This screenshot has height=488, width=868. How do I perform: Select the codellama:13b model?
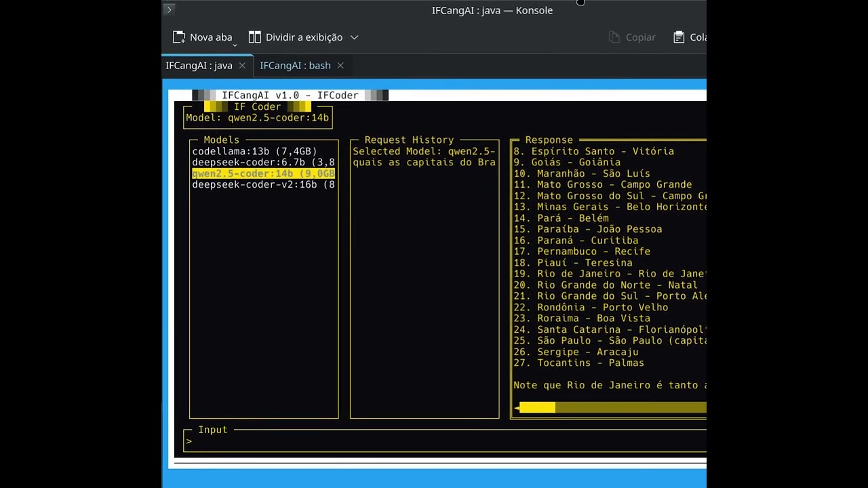tap(264, 151)
